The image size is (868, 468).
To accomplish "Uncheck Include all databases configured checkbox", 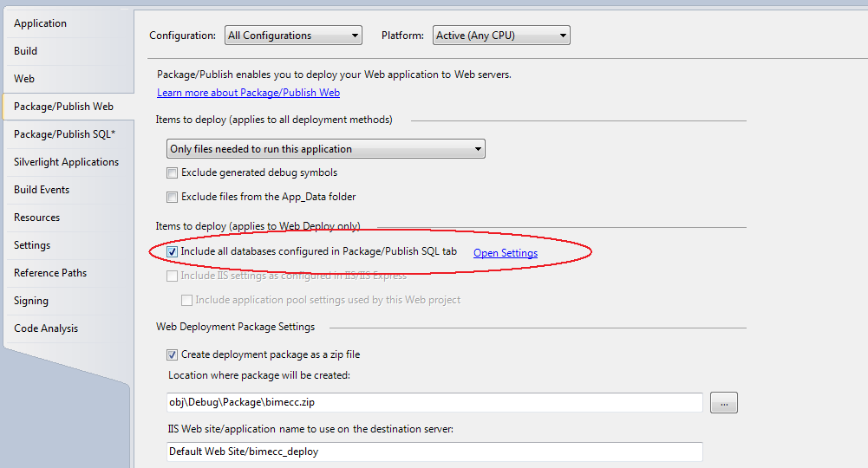I will (x=173, y=251).
